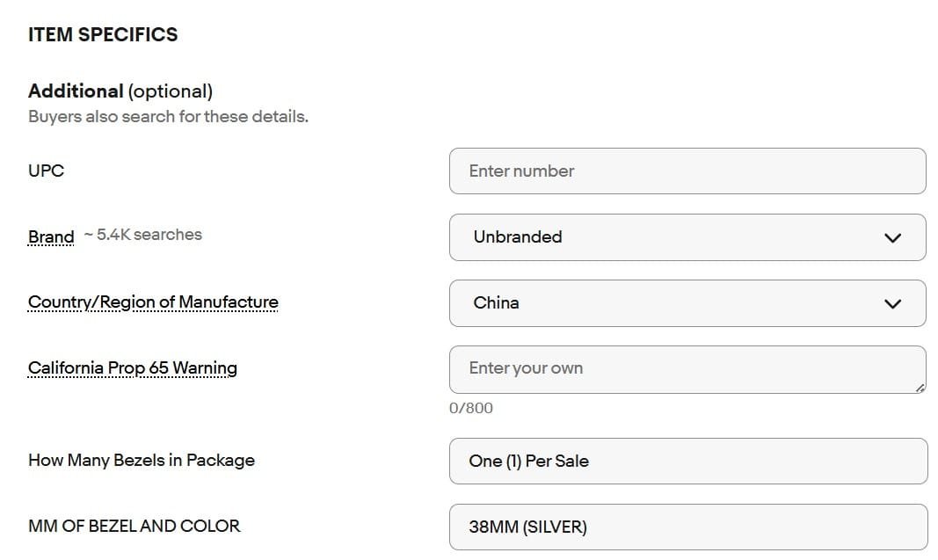Click the California Prop 65 Warning label
The width and height of the screenshot is (938, 560).
click(x=133, y=368)
